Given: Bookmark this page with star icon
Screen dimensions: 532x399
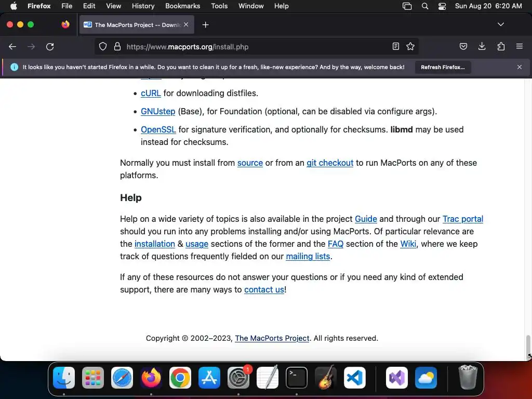Looking at the screenshot, I should 410,46.
